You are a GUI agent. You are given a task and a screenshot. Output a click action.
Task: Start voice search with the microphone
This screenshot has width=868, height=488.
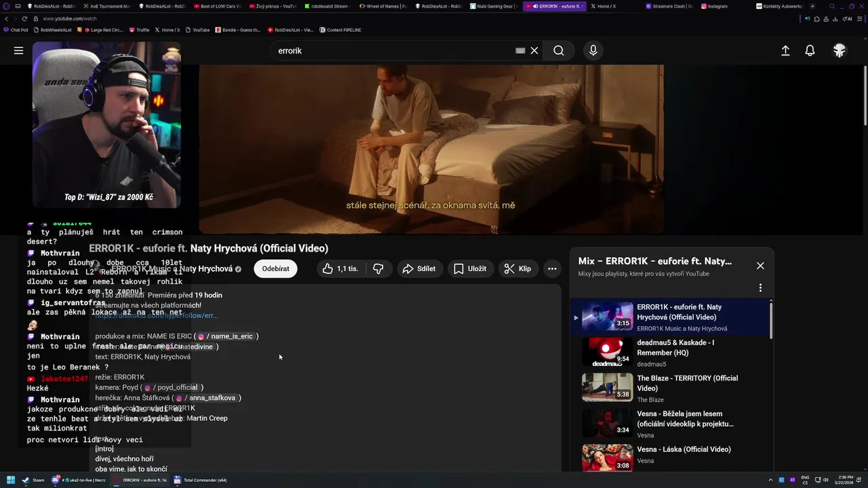[593, 51]
